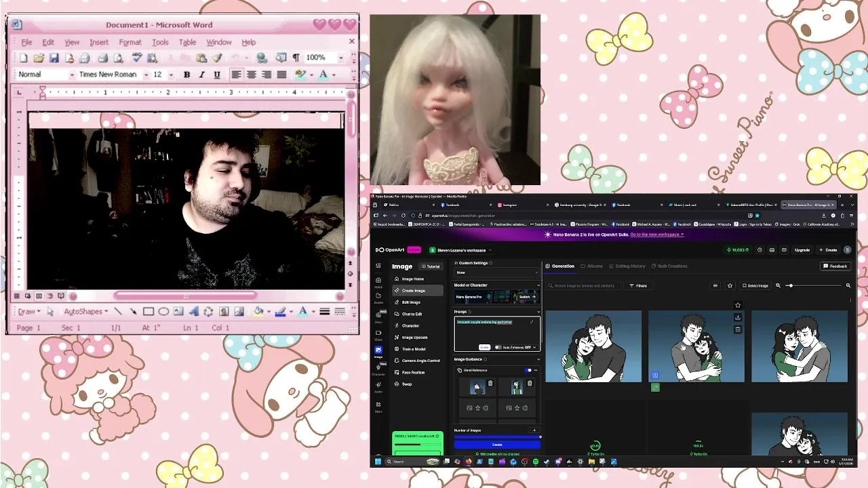This screenshot has height=488, width=868.
Task: Open the font size 12 dropdown
Action: 170,75
